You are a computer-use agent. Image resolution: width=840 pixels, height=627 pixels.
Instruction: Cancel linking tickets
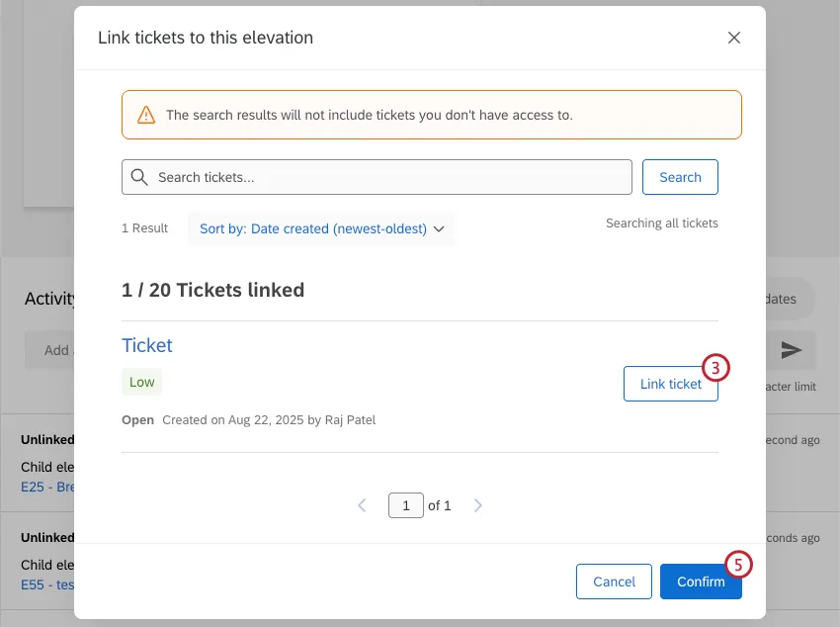tap(614, 582)
